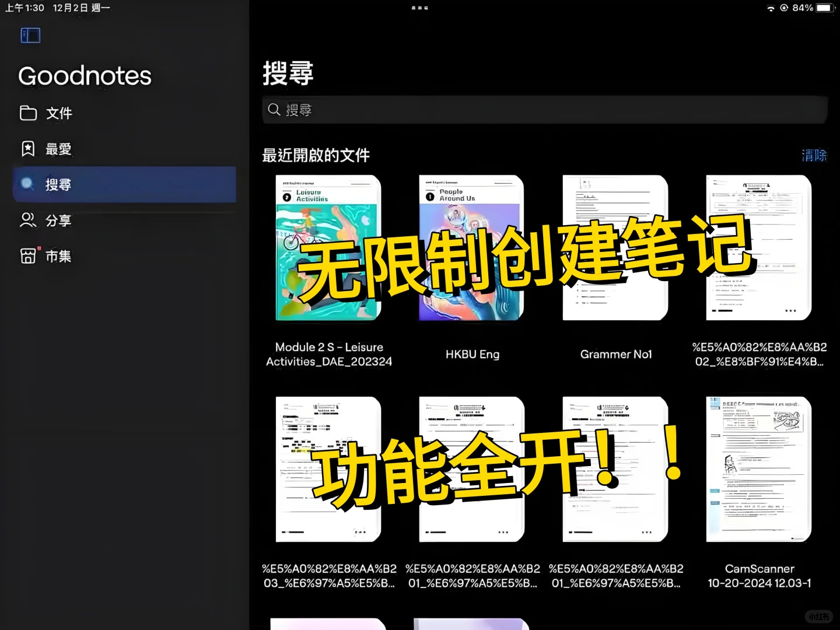
Task: Tap the battery indicator showing 84%
Action: [824, 8]
